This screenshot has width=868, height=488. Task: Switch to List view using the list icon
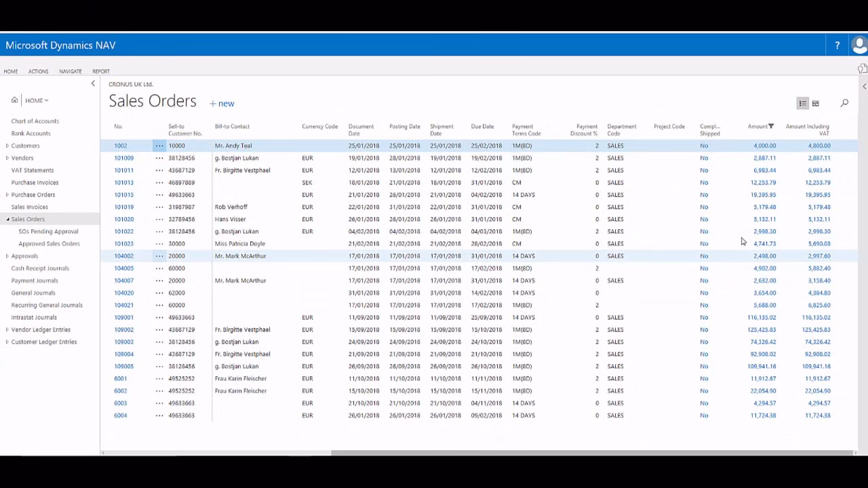tap(802, 103)
